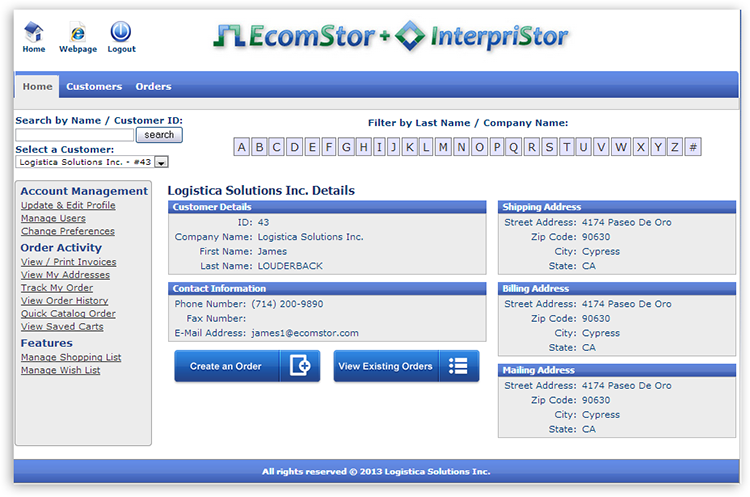The width and height of the screenshot is (750, 497).
Task: Filter last names by letter Y
Action: [x=658, y=147]
